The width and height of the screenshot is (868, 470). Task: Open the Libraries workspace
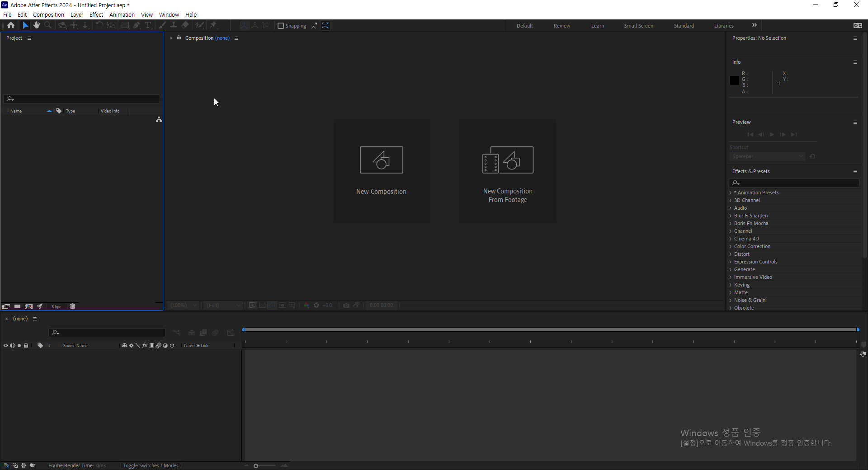pyautogui.click(x=724, y=26)
